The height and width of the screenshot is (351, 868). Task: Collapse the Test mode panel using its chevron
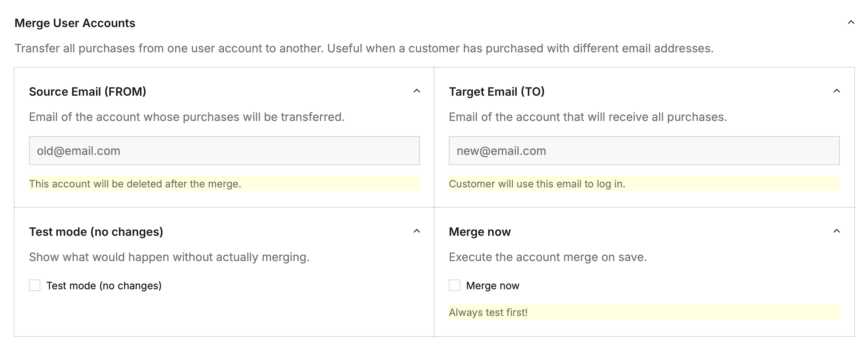tap(416, 231)
